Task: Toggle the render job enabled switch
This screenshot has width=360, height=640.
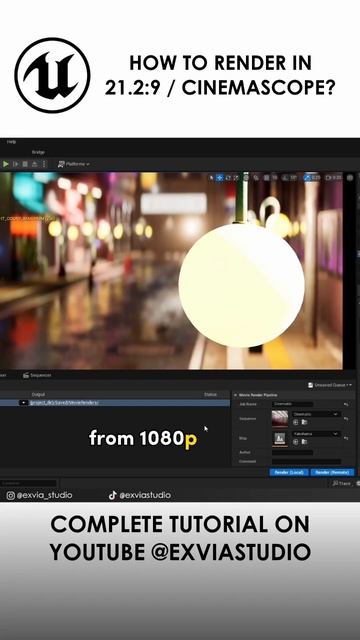Action: click(24, 403)
